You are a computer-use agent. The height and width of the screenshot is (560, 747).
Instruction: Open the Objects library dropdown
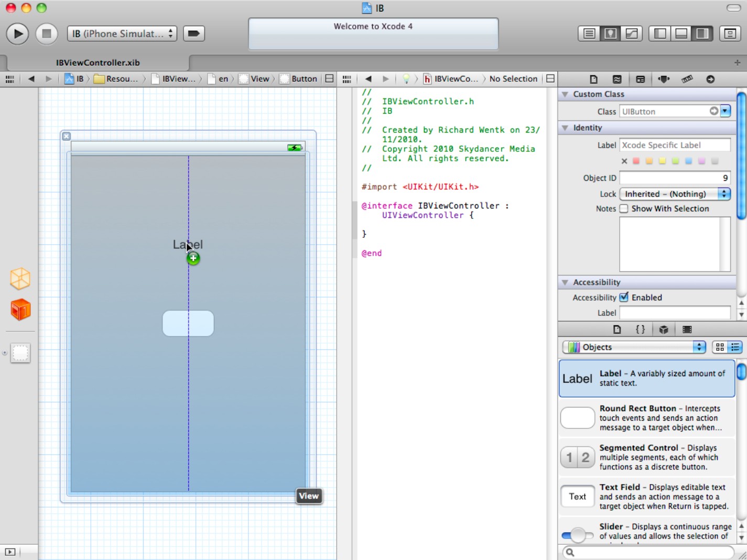click(x=634, y=347)
